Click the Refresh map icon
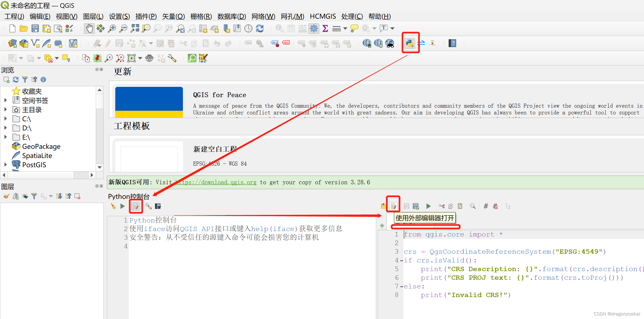The height and width of the screenshot is (319, 644). tap(260, 28)
